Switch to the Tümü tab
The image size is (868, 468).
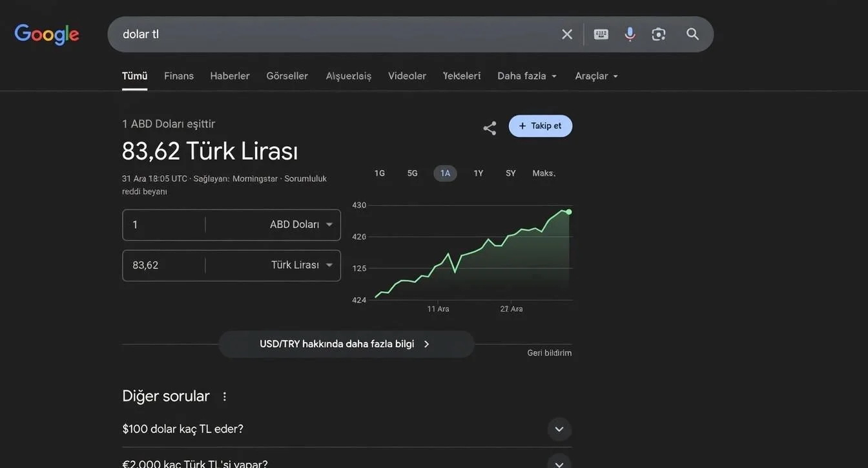135,76
